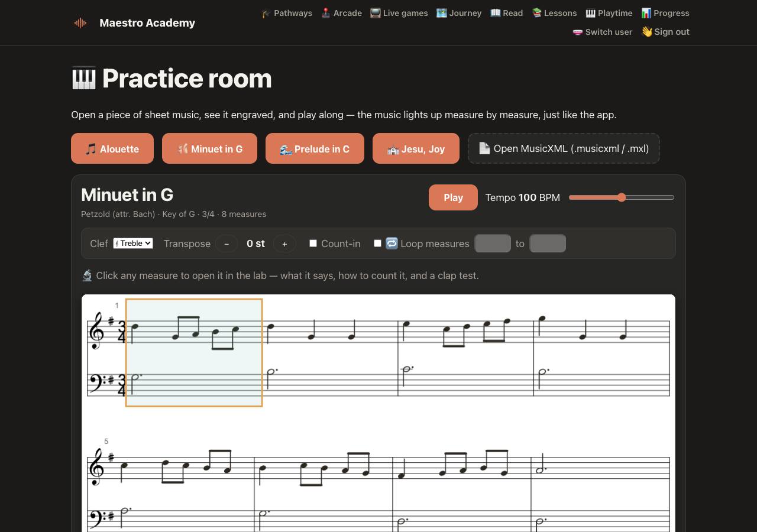
Task: Enable the Loop measures checkbox
Action: tap(377, 243)
